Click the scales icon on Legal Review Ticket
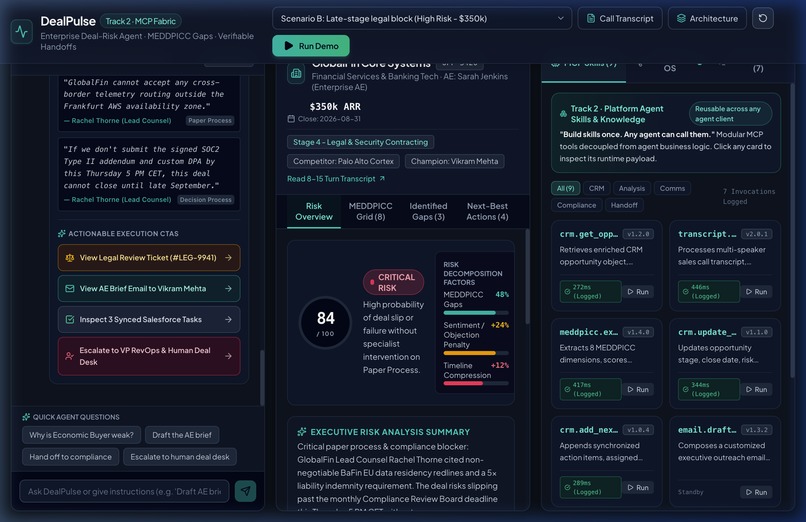Screen dimensions: 806x522 70,258
